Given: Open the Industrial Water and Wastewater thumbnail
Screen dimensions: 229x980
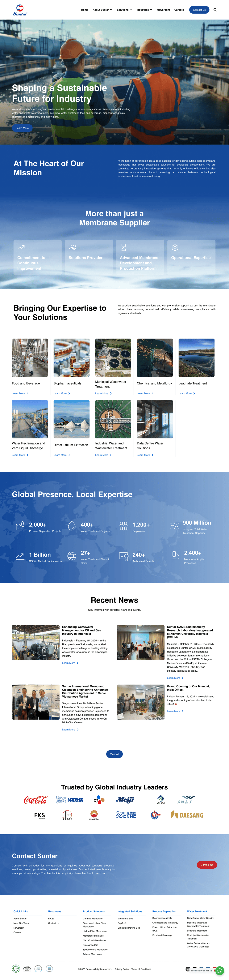Looking at the screenshot, I should (x=113, y=419).
